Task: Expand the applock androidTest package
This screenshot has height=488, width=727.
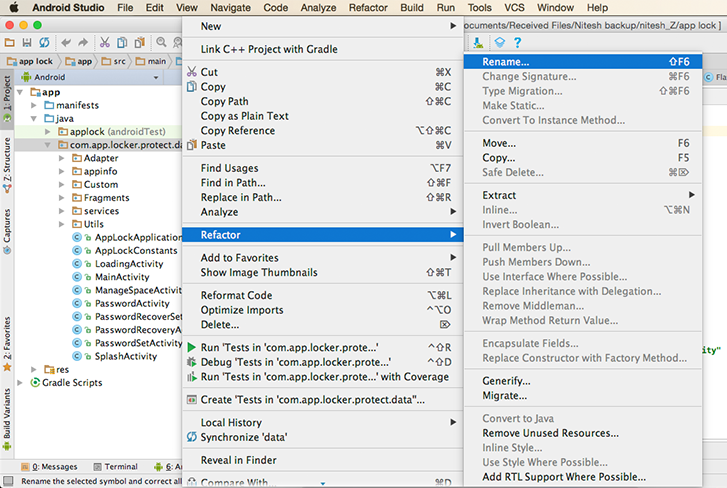Action: 47,132
